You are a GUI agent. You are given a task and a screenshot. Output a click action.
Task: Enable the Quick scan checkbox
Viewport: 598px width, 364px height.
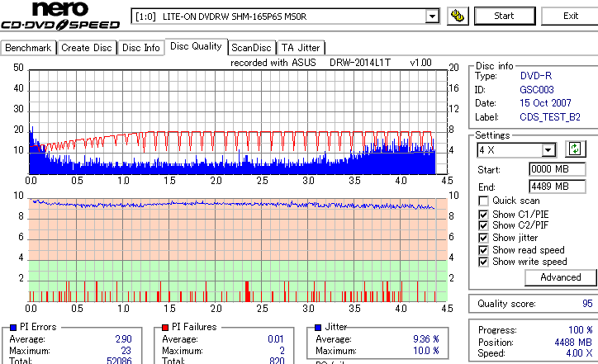(x=483, y=201)
